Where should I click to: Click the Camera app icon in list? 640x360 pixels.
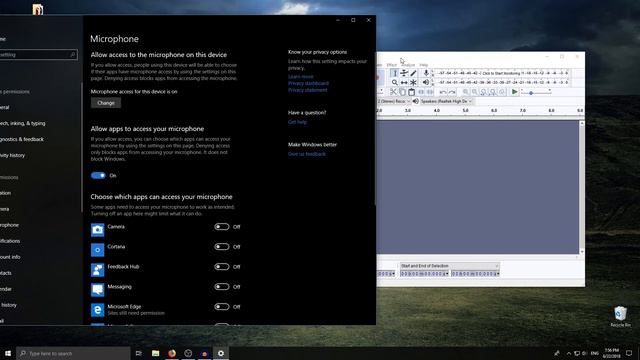click(98, 230)
